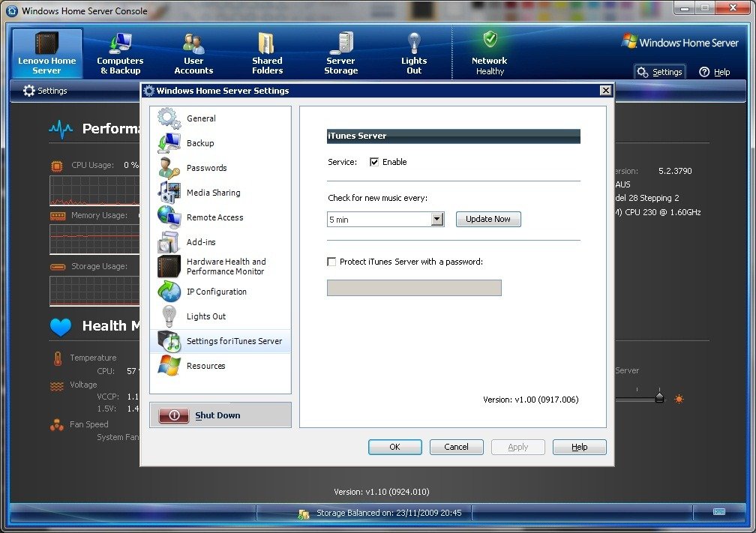Click the Storage Balanced status icon
Viewport: 756px width, 533px height.
click(x=304, y=514)
